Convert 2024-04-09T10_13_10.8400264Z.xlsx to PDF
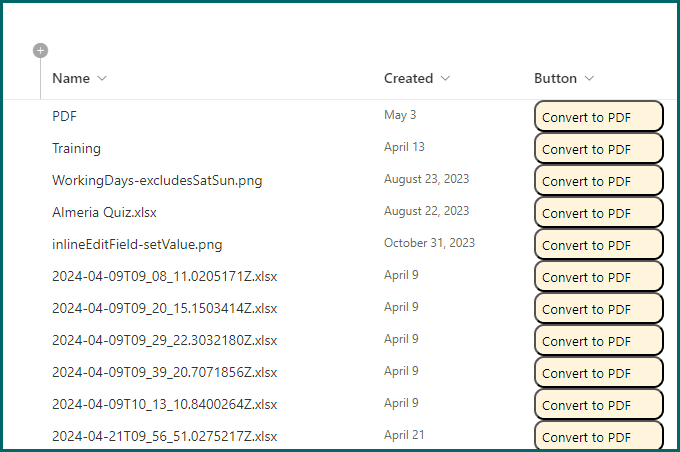Image resolution: width=680 pixels, height=452 pixels. point(598,405)
